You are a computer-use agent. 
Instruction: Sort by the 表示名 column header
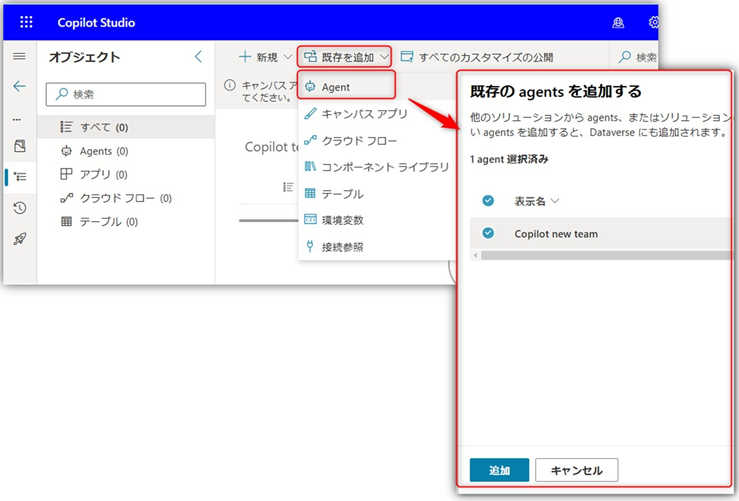(536, 201)
